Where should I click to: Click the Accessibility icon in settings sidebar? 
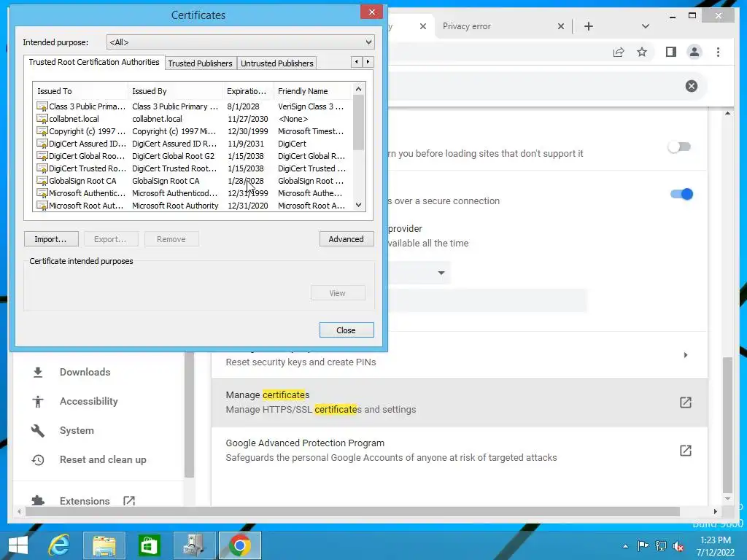click(x=38, y=402)
